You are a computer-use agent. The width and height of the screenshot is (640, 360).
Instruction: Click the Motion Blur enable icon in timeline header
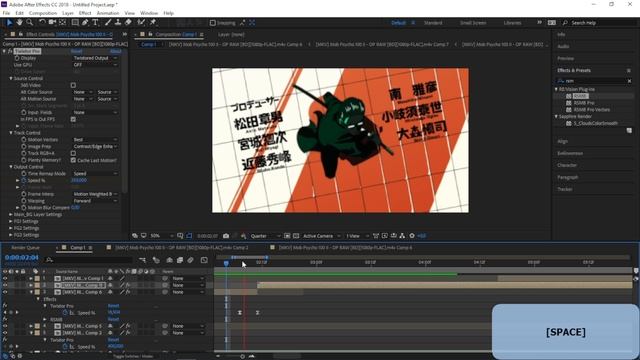pyautogui.click(x=191, y=260)
